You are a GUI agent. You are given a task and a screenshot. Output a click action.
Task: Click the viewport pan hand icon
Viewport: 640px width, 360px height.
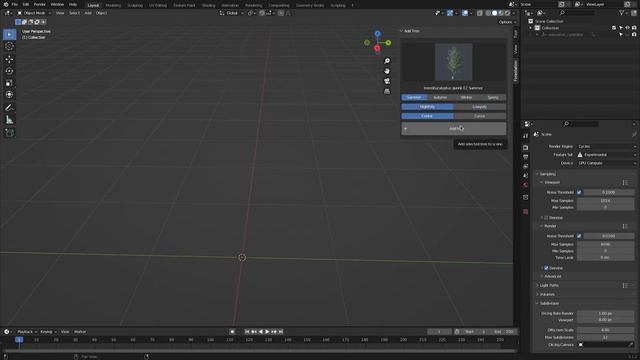(x=387, y=71)
